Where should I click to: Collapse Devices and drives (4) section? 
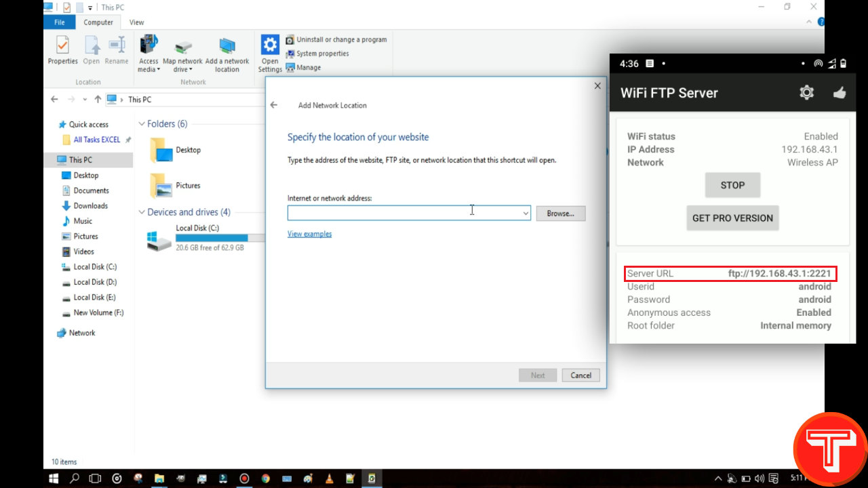click(142, 212)
